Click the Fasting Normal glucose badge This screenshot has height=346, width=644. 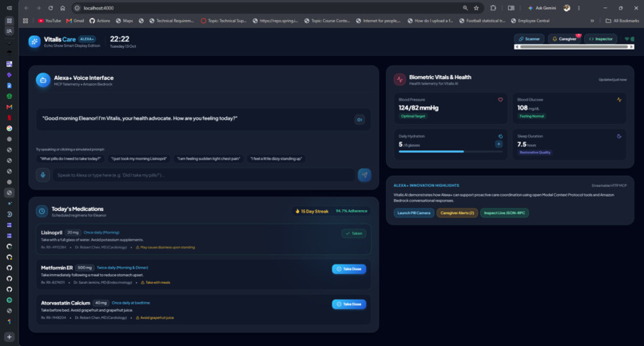[531, 117]
